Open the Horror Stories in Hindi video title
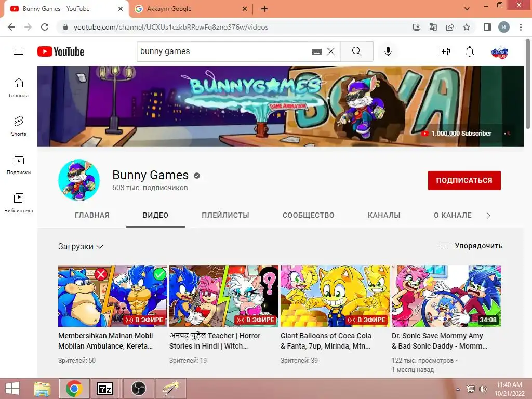The image size is (532, 399). pos(215,341)
